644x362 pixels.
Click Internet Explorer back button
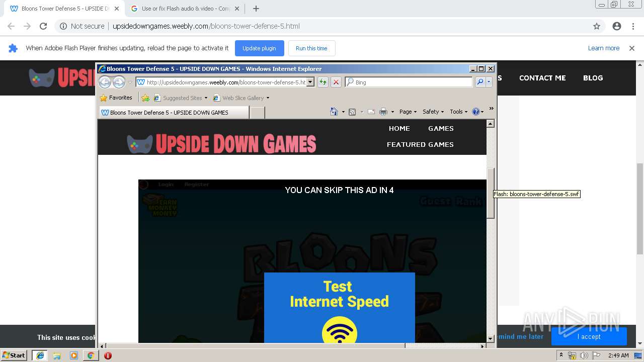pos(105,82)
